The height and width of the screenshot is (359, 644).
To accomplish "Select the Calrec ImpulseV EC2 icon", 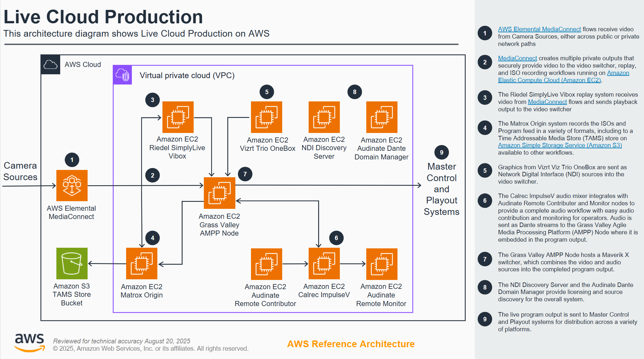I will click(323, 264).
